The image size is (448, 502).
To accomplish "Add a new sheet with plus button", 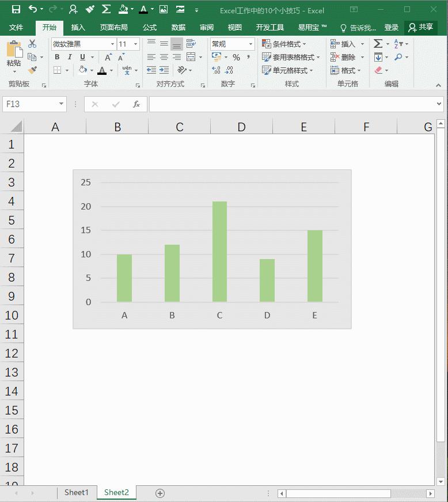I will [160, 493].
